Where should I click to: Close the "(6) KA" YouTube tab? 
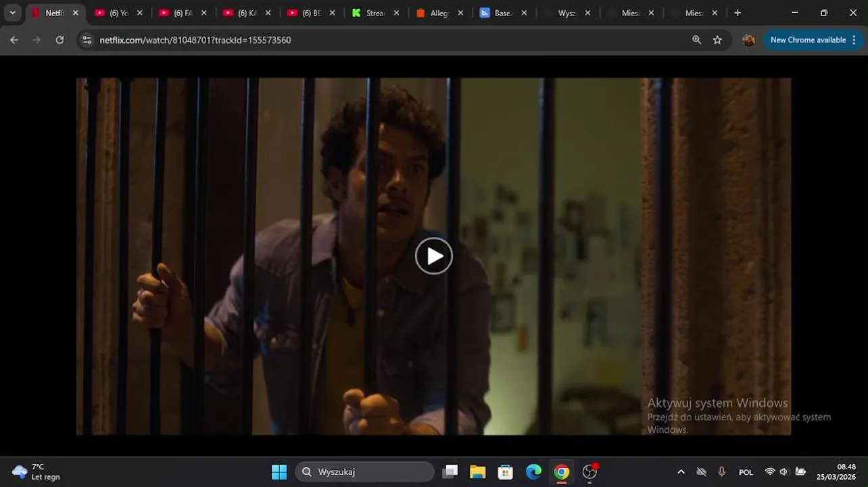point(268,13)
